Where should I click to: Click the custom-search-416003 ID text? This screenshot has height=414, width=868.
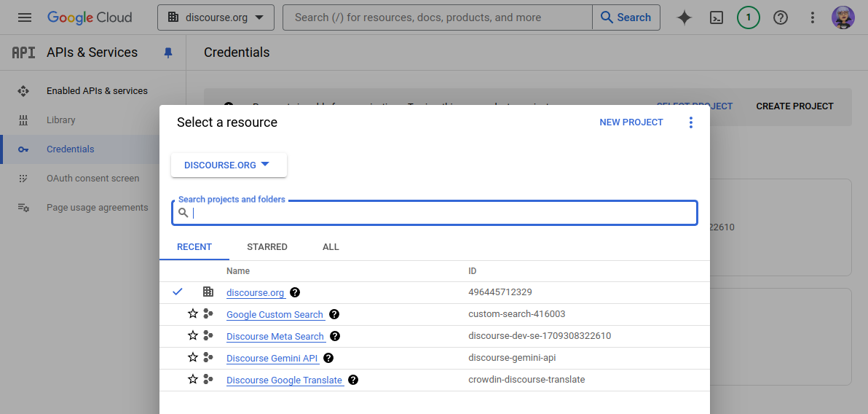[516, 314]
